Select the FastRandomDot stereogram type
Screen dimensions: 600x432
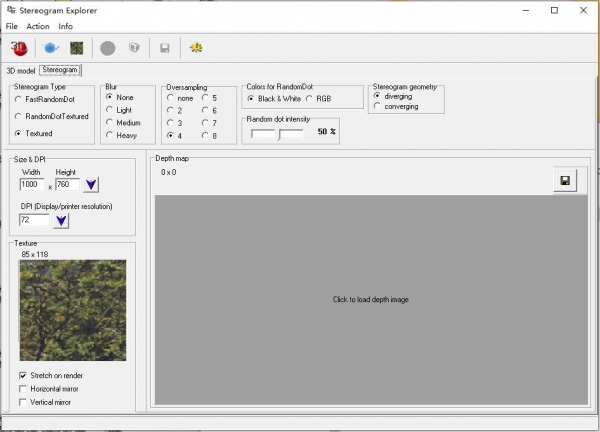click(x=19, y=98)
